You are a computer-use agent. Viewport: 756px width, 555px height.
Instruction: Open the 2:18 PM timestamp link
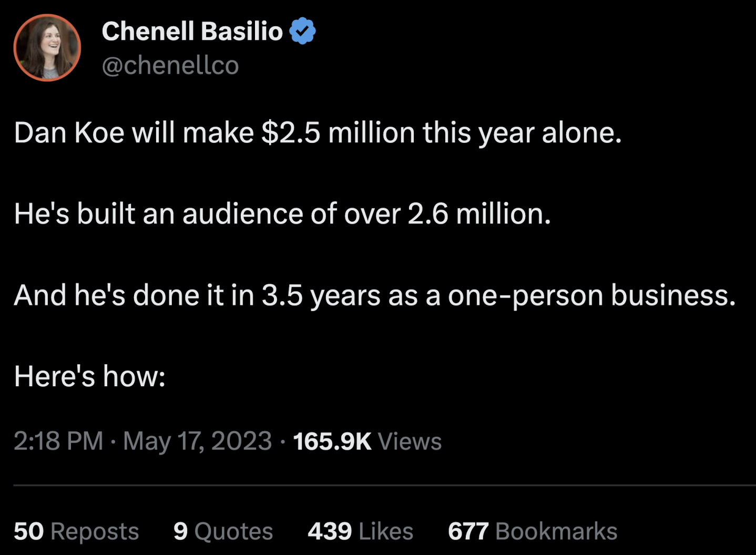point(58,441)
